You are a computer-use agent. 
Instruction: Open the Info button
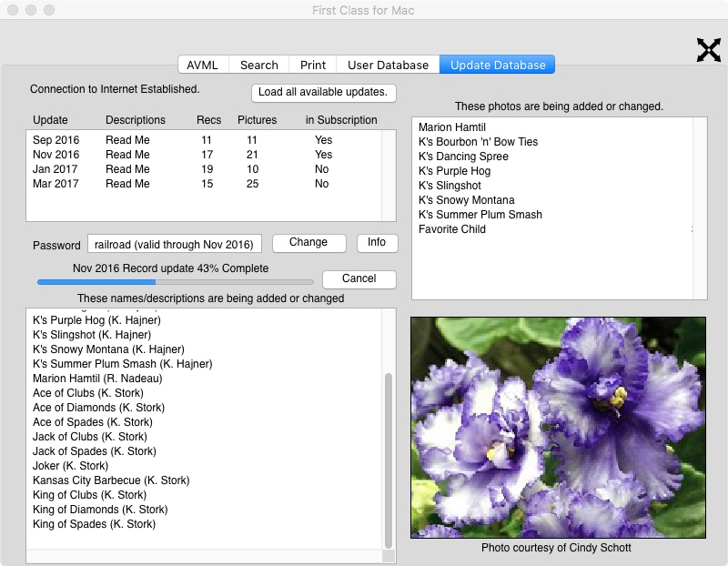point(377,243)
